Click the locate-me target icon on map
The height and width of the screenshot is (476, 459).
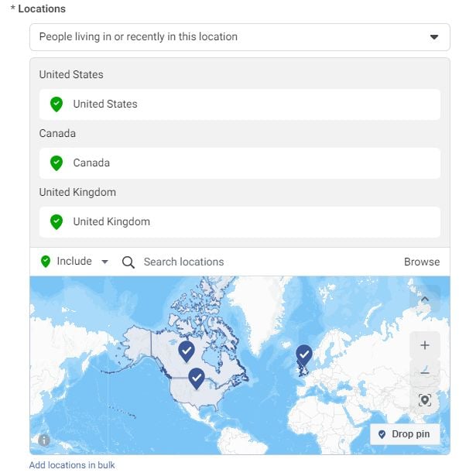tap(425, 400)
